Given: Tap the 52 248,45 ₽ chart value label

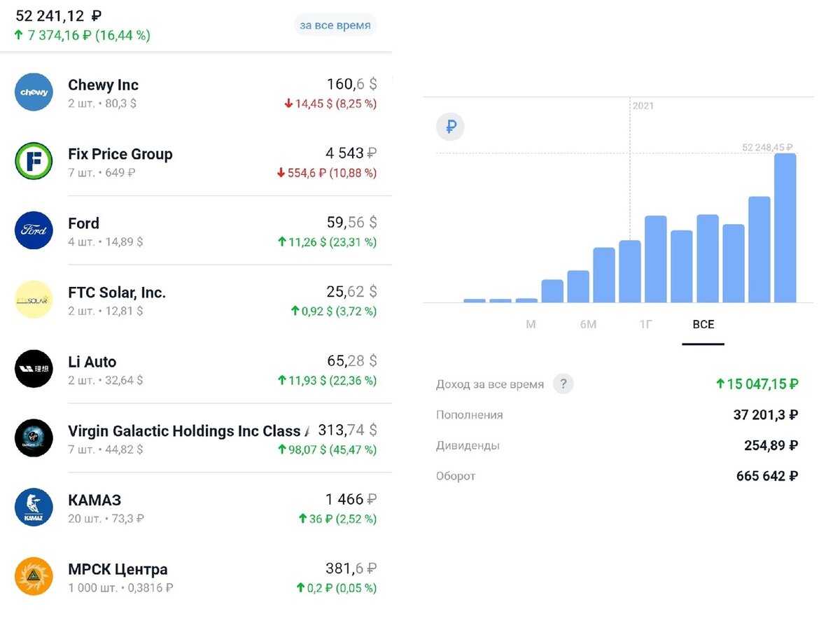Looking at the screenshot, I should (767, 148).
